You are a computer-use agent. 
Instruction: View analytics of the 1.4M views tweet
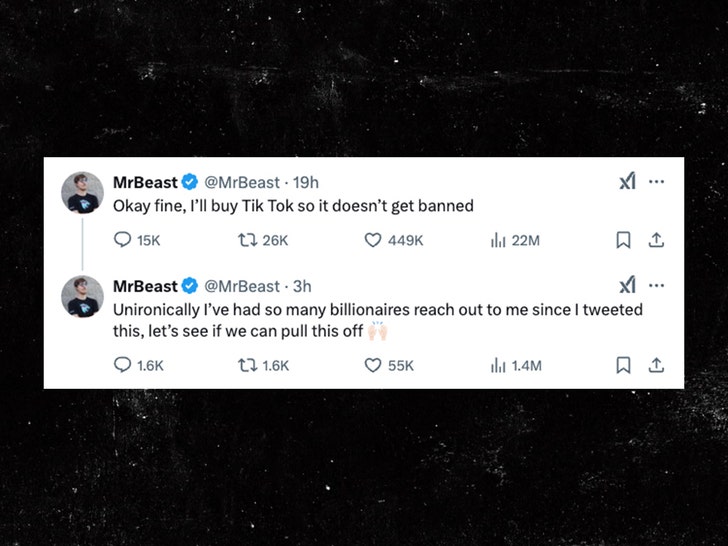click(x=498, y=365)
